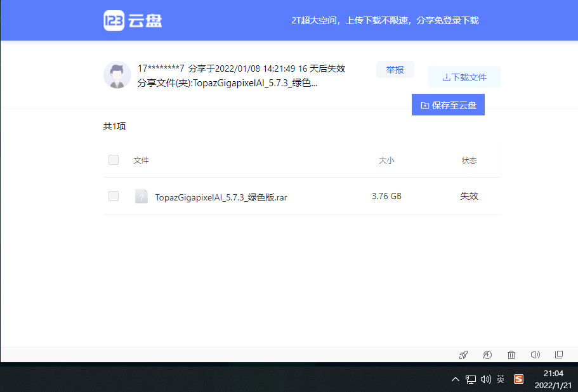Switch input language via the 英 indicator

[501, 379]
